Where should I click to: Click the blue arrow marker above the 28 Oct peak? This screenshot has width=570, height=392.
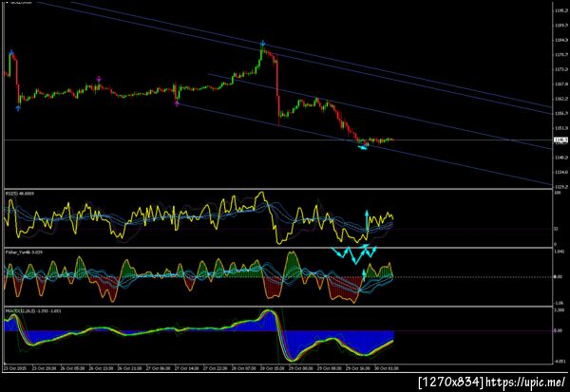(x=263, y=44)
